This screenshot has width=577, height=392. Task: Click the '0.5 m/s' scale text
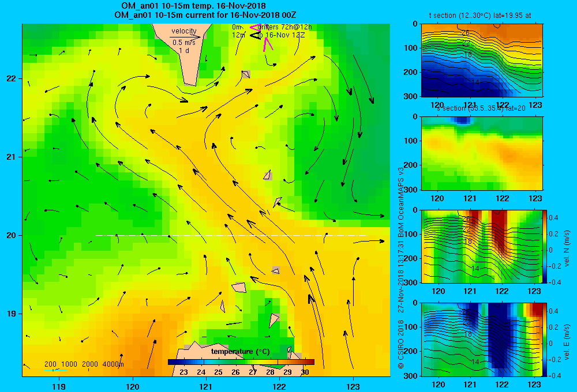(184, 43)
